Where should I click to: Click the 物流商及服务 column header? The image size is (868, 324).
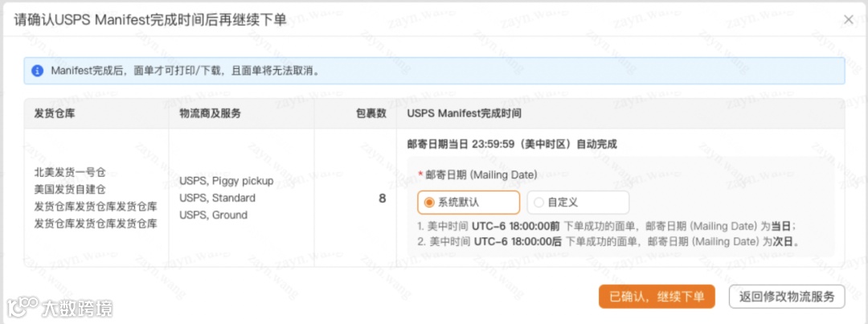click(x=211, y=113)
